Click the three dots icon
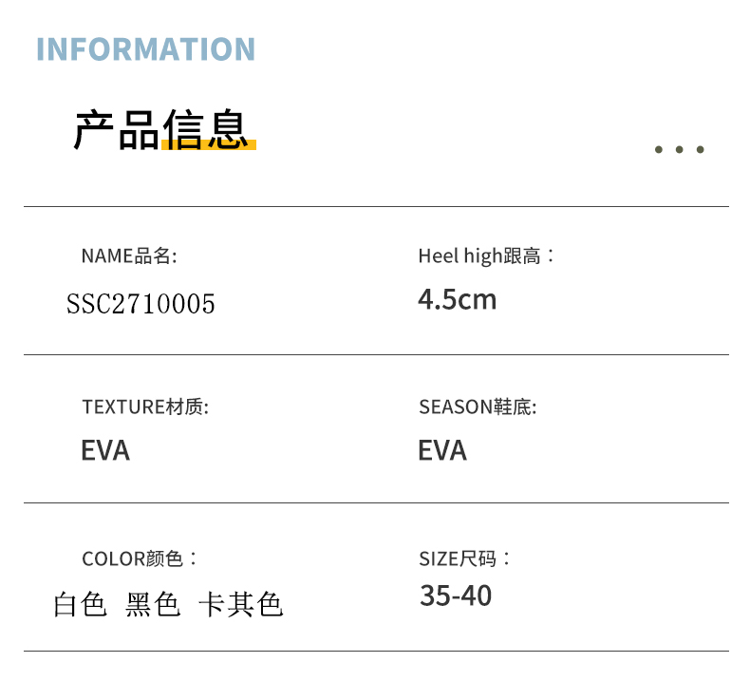Image resolution: width=750 pixels, height=700 pixels. pos(680,149)
